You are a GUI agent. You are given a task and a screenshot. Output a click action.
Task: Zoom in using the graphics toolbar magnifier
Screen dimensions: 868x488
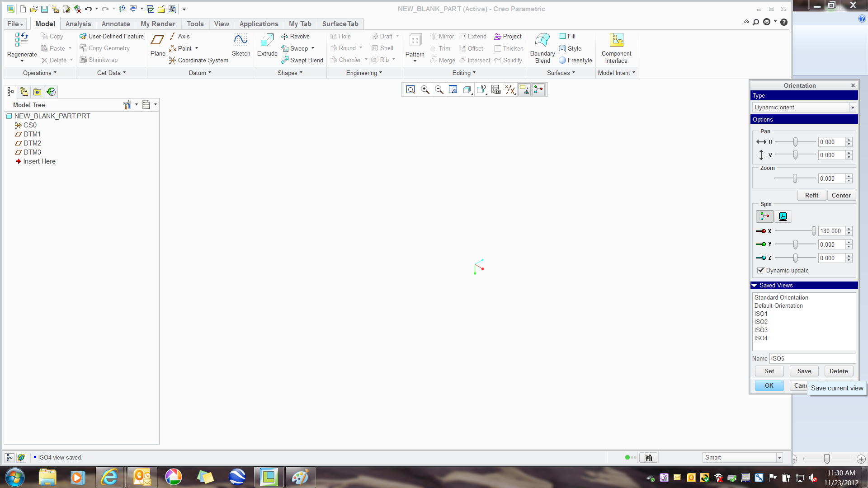pos(425,89)
